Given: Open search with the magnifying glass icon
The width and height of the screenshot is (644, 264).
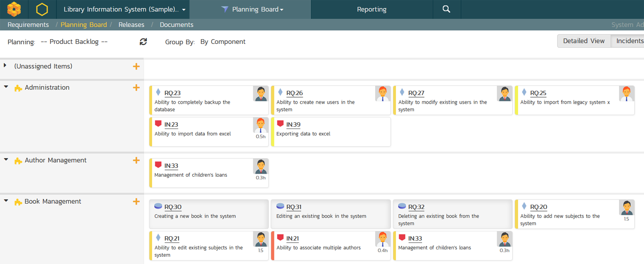Looking at the screenshot, I should tap(447, 9).
